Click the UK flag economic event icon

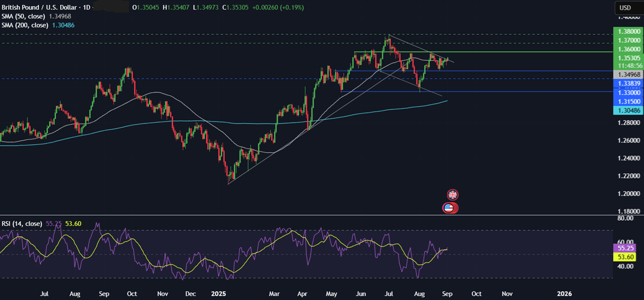(x=453, y=194)
